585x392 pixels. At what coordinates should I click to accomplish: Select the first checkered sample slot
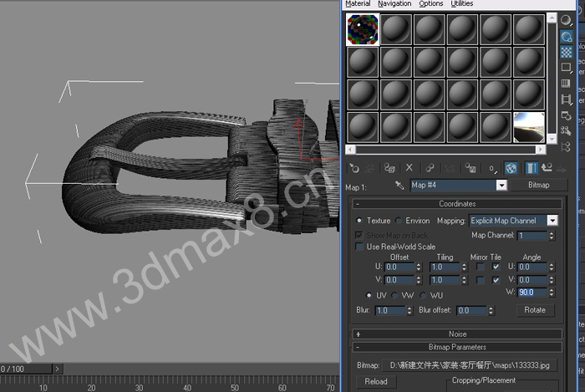tap(363, 29)
